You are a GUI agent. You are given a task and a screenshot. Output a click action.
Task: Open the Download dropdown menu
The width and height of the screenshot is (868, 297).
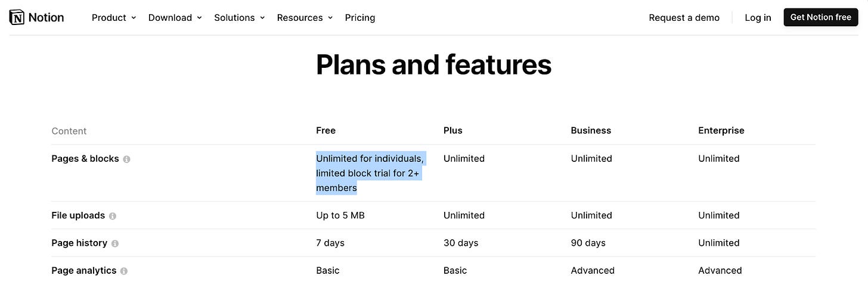point(175,18)
